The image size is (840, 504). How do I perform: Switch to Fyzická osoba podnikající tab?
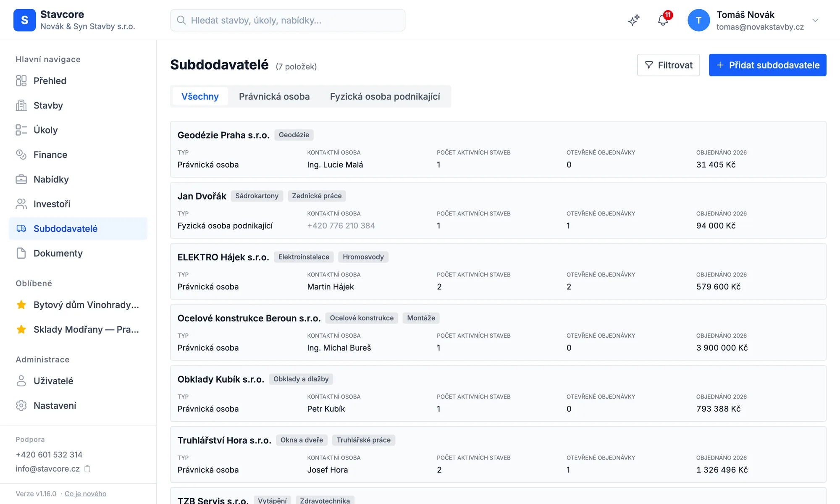385,97
